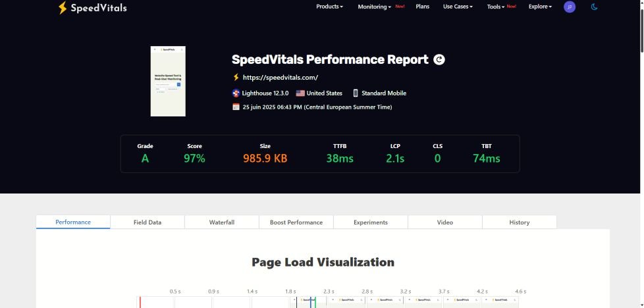Screen dimensions: 644x308
Task: Switch to the Waterfall tab
Action: (x=222, y=222)
